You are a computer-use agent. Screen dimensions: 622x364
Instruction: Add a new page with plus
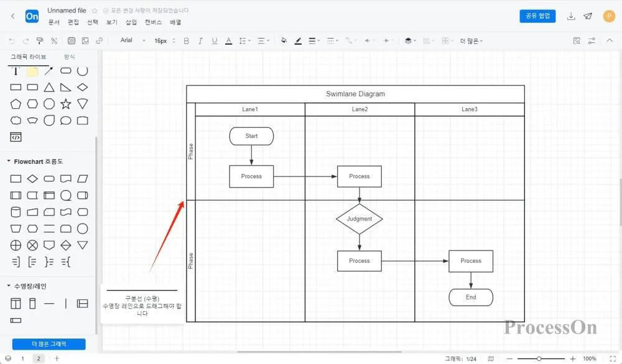(57, 358)
